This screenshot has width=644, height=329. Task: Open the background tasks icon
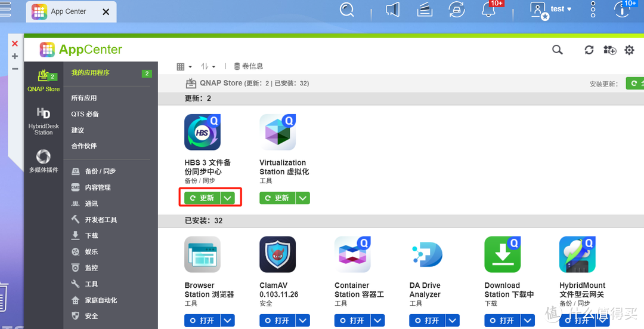425,9
